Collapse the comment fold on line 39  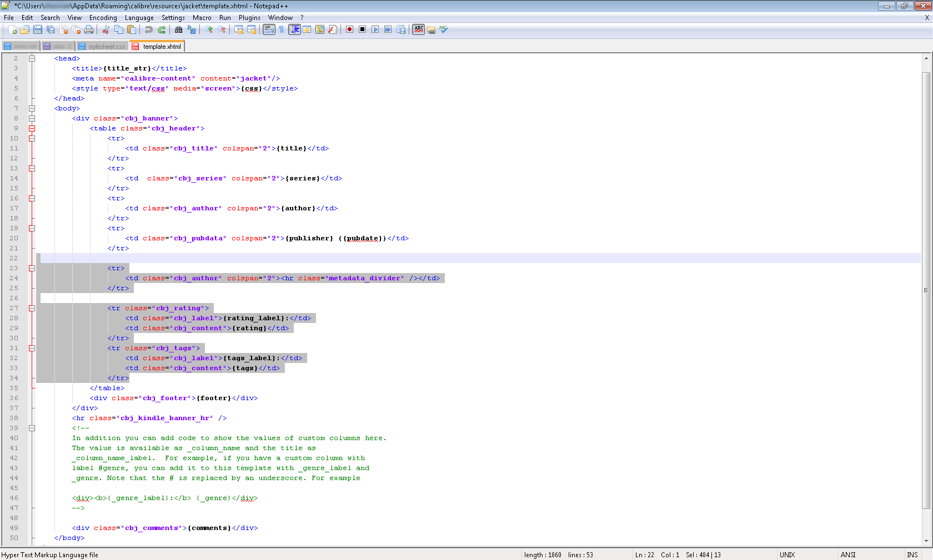32,428
